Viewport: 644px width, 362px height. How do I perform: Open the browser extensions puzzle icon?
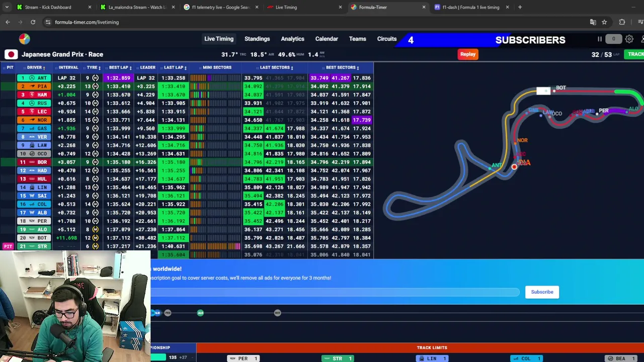click(622, 22)
